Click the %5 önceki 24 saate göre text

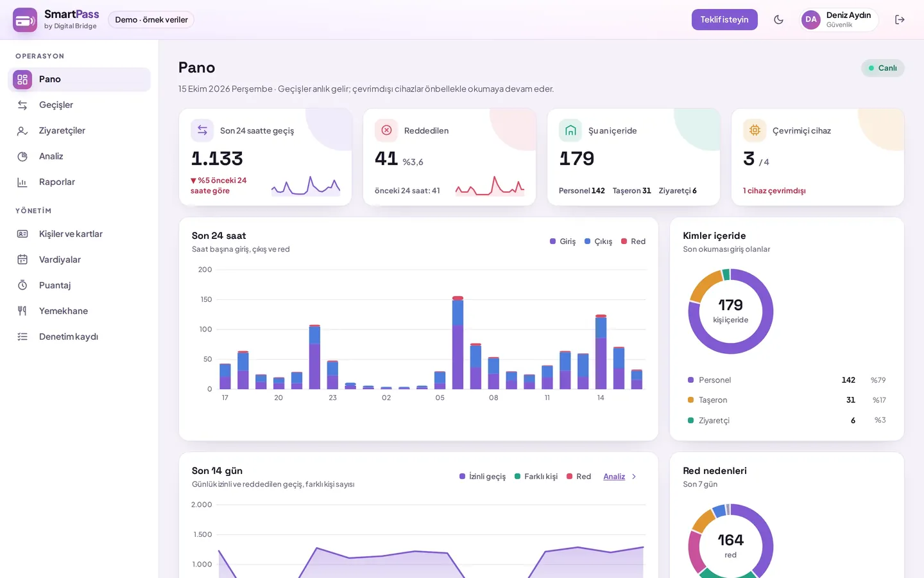tap(219, 186)
